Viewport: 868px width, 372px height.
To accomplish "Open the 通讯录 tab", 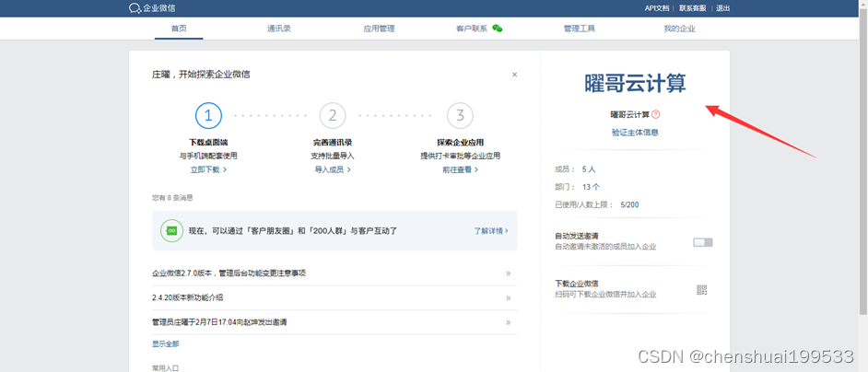I will pos(278,29).
